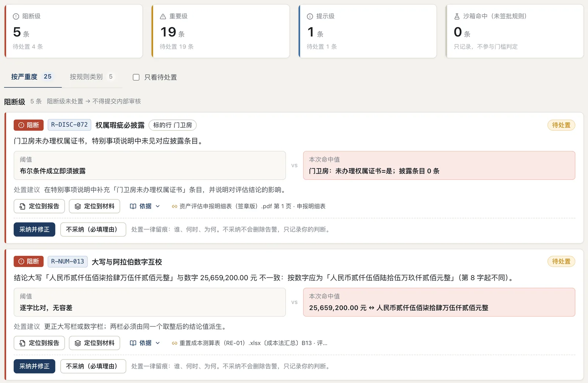Viewport: 588px width, 383px height.
Task: Expand 依据 dropdown in R-DISC-072 card
Action: point(145,206)
